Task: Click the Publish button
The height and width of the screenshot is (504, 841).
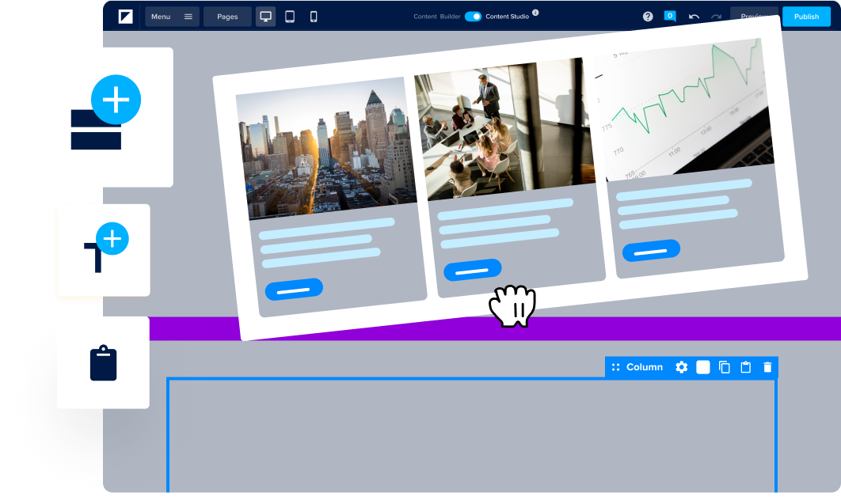Action: [x=806, y=17]
